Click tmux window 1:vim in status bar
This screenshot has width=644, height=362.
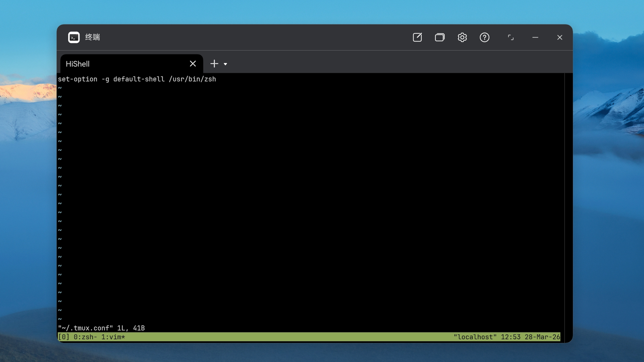(x=113, y=337)
